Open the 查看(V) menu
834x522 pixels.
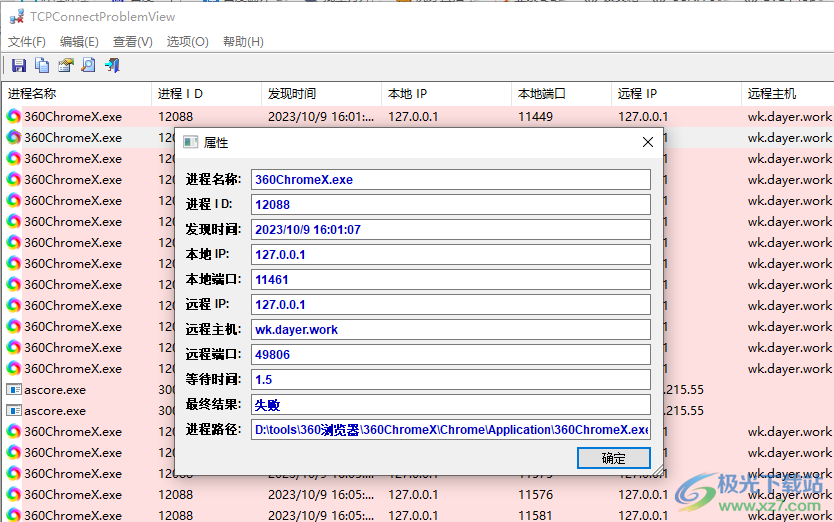132,42
